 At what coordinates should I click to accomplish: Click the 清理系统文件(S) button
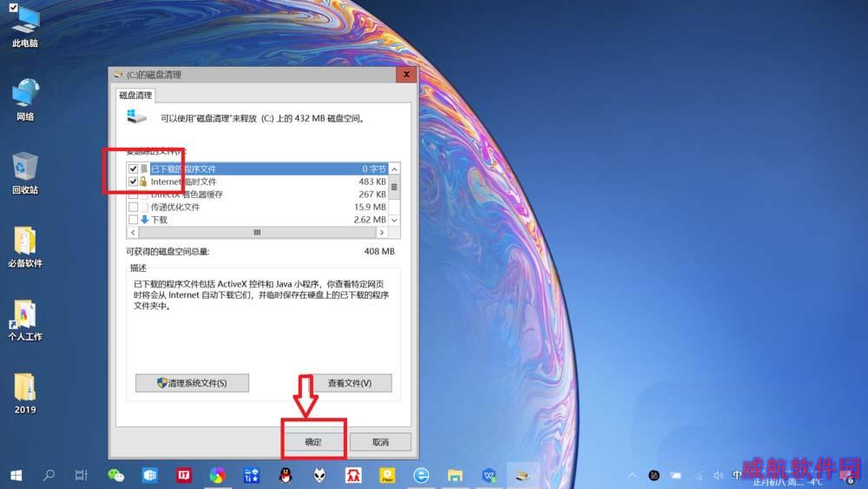(192, 383)
